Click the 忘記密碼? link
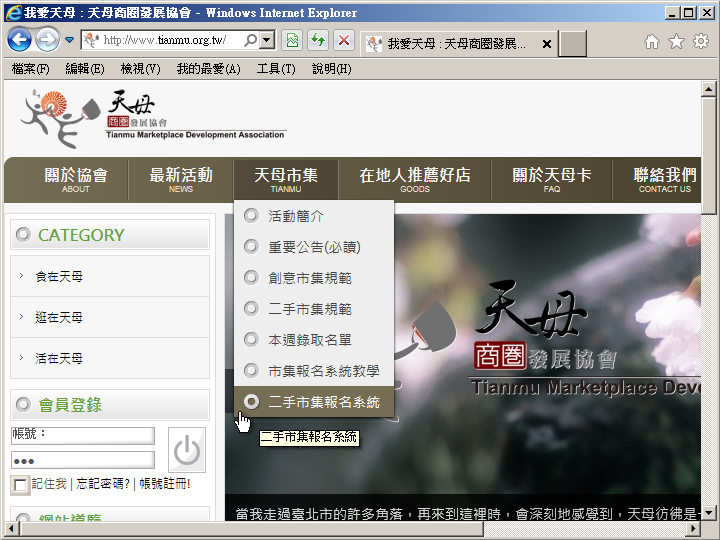The width and height of the screenshot is (720, 540). (x=103, y=484)
